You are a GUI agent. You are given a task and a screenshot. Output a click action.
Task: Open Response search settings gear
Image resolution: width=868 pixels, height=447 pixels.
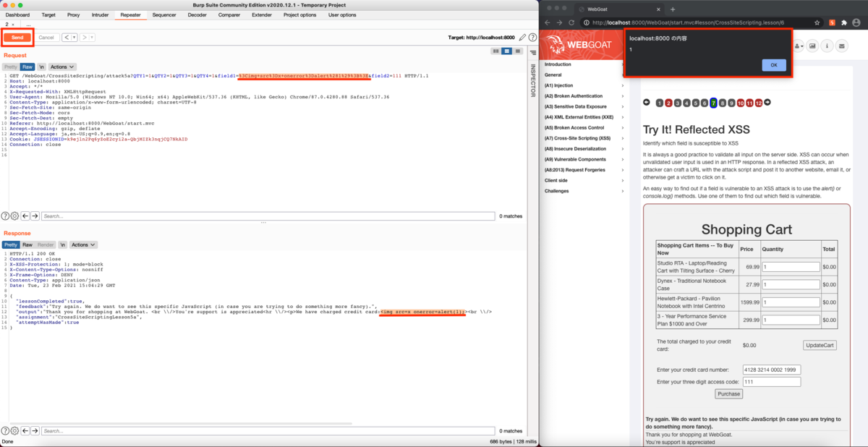tap(14, 431)
